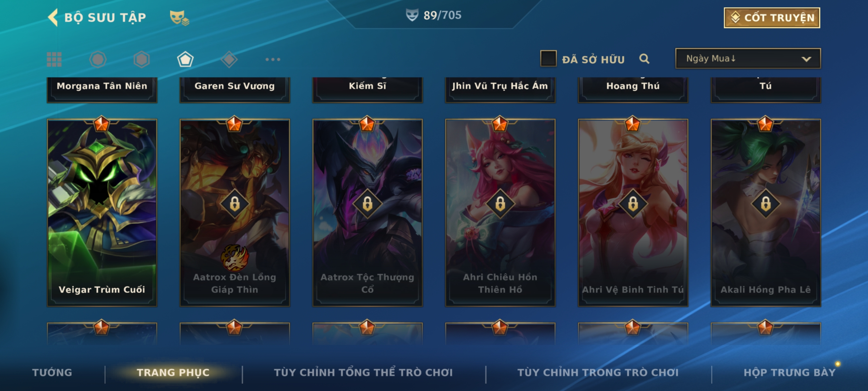868x391 pixels.
Task: Open Akali Hồng Pha Lê skin card
Action: [x=766, y=213]
